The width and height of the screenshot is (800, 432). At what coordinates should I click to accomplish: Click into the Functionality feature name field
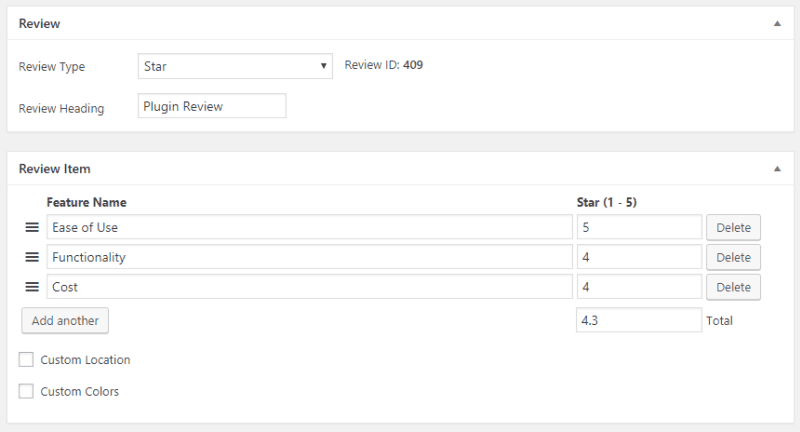pos(310,257)
